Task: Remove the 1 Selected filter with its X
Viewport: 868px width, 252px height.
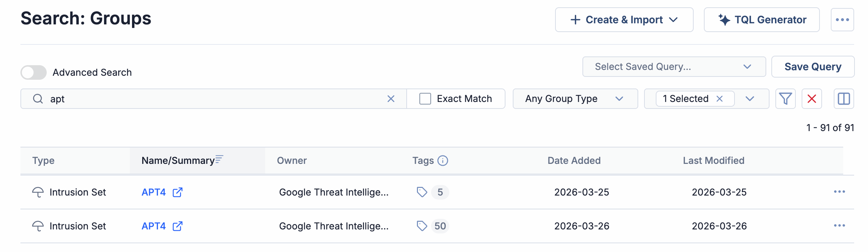Action: click(720, 98)
